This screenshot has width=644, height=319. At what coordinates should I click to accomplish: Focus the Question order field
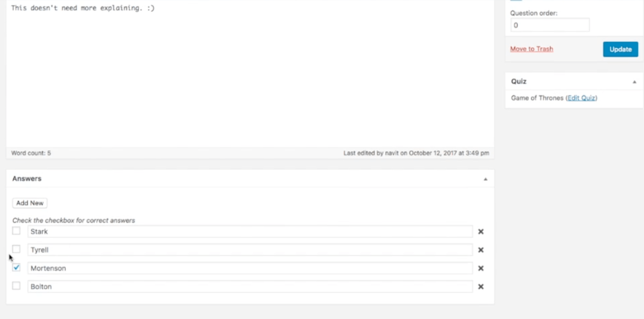click(549, 25)
